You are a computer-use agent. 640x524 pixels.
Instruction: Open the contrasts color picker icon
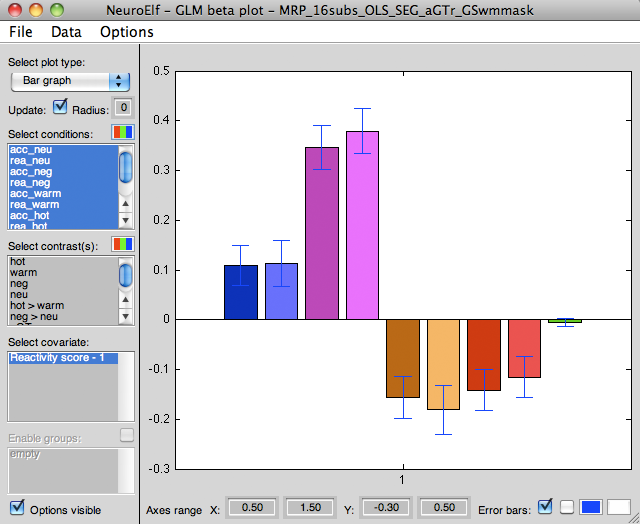122,244
